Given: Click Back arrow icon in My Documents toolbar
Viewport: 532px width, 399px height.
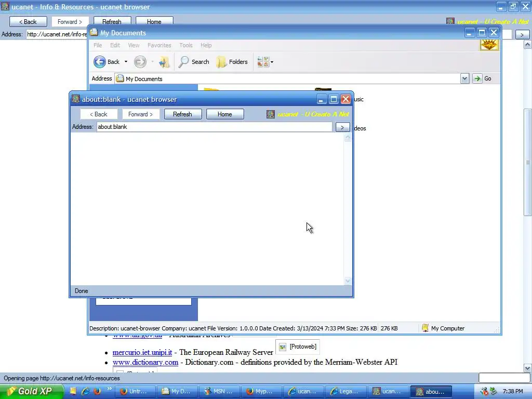Looking at the screenshot, I should click(100, 62).
